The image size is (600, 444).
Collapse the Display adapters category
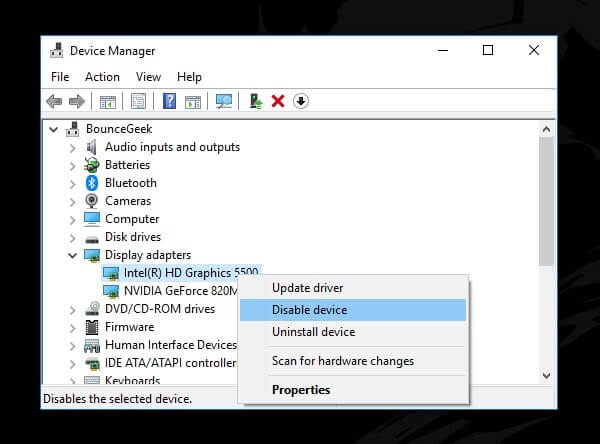(x=72, y=255)
